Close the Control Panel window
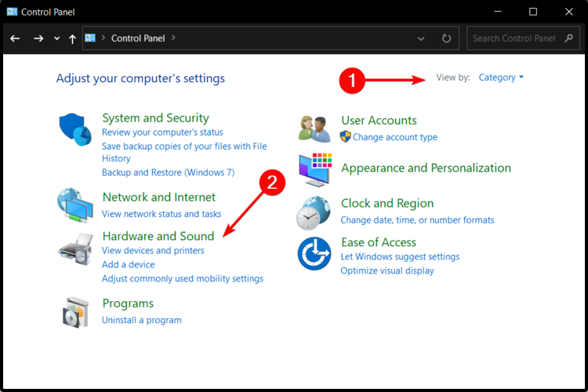The height and width of the screenshot is (392, 588). click(569, 12)
